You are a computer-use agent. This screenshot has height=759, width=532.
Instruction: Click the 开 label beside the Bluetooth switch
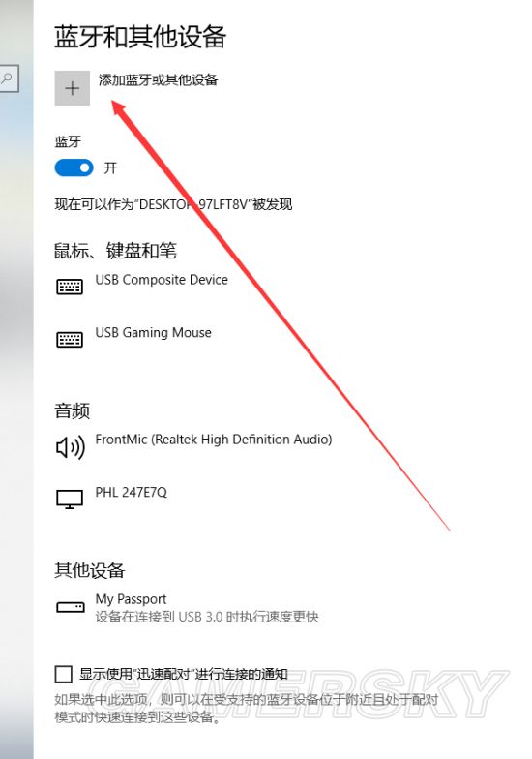click(x=110, y=168)
